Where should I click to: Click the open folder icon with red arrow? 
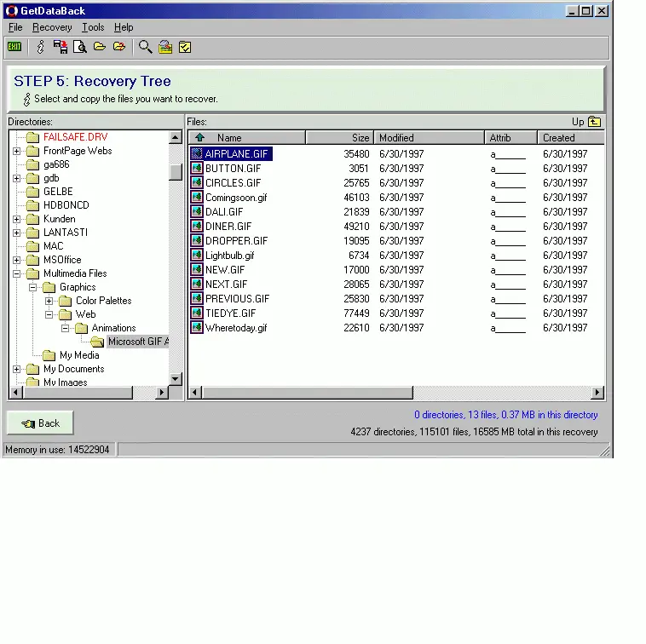pyautogui.click(x=119, y=47)
